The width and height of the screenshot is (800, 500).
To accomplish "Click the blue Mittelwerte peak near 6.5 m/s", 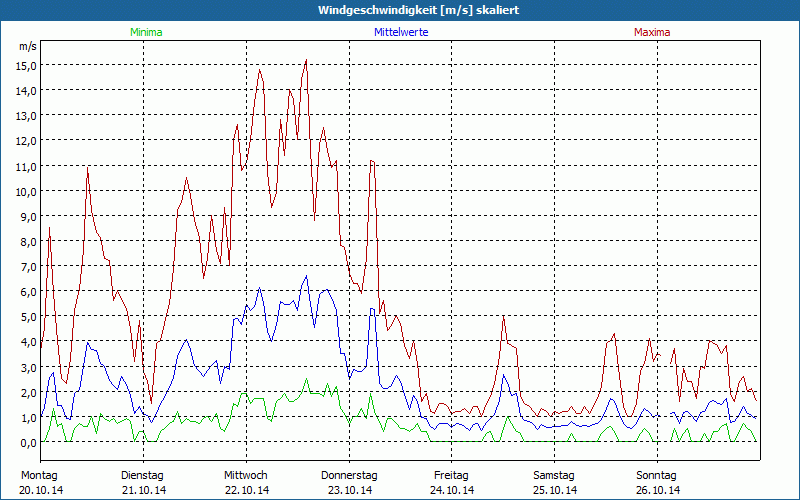I will (x=307, y=276).
